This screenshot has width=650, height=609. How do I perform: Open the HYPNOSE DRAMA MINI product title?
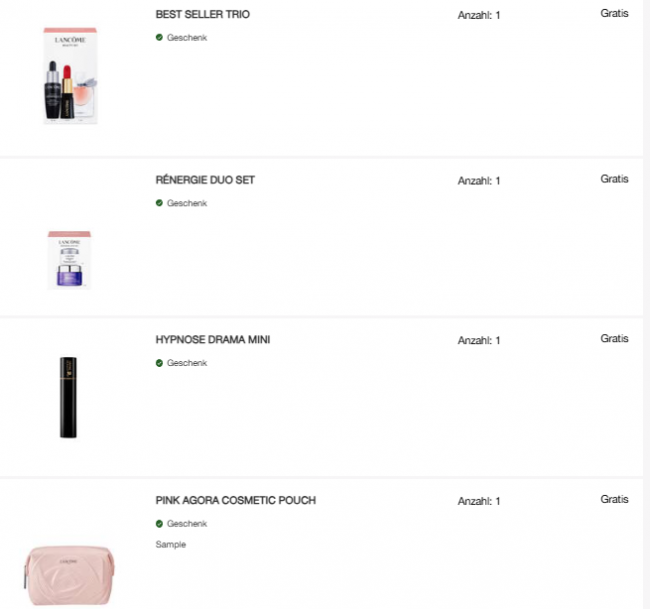(x=213, y=340)
